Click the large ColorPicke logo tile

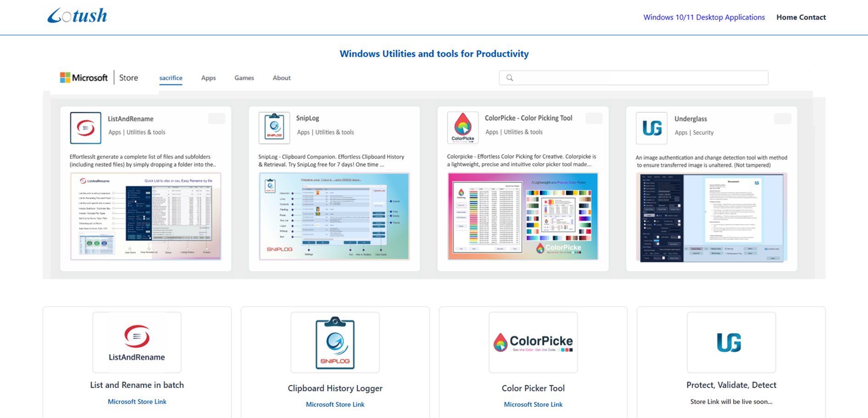point(533,342)
